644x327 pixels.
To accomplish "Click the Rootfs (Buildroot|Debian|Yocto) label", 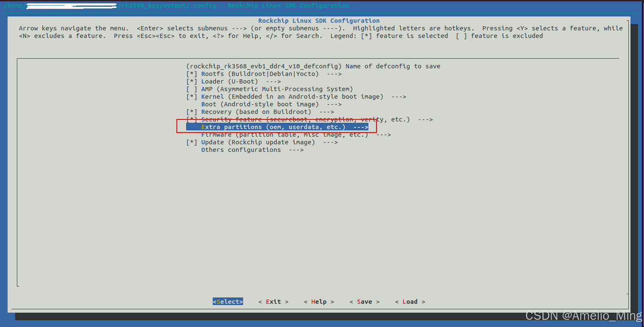I will coord(260,74).
